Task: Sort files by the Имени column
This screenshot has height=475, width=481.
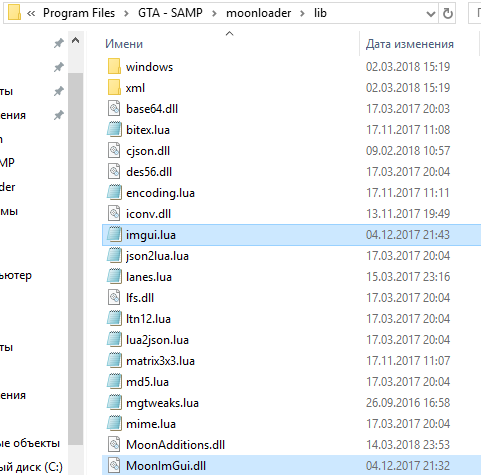Action: tap(124, 44)
